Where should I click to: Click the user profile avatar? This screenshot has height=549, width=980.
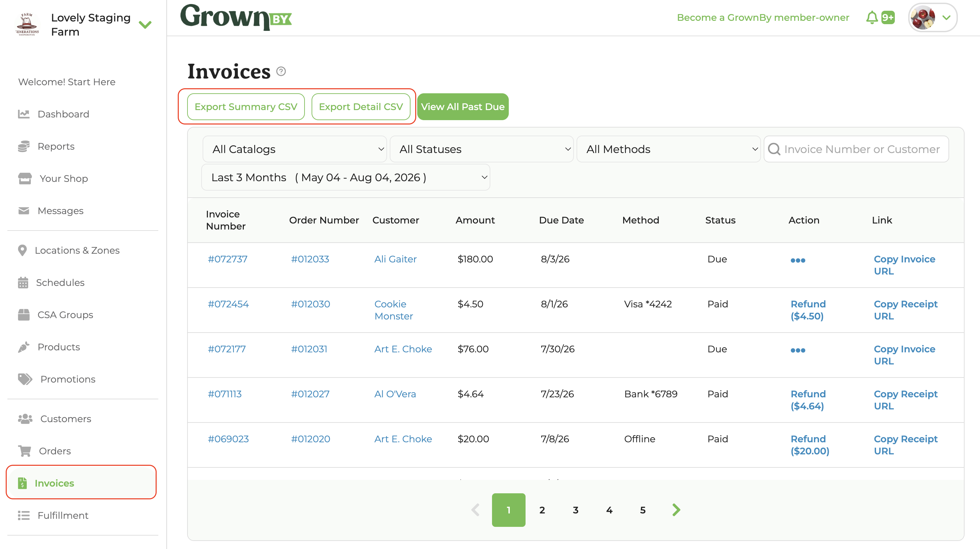click(922, 17)
